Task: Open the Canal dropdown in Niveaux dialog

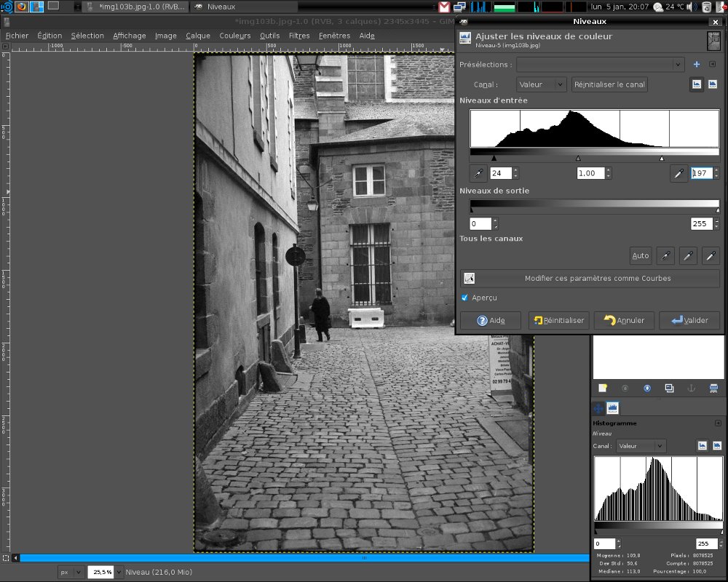Action: [x=542, y=84]
